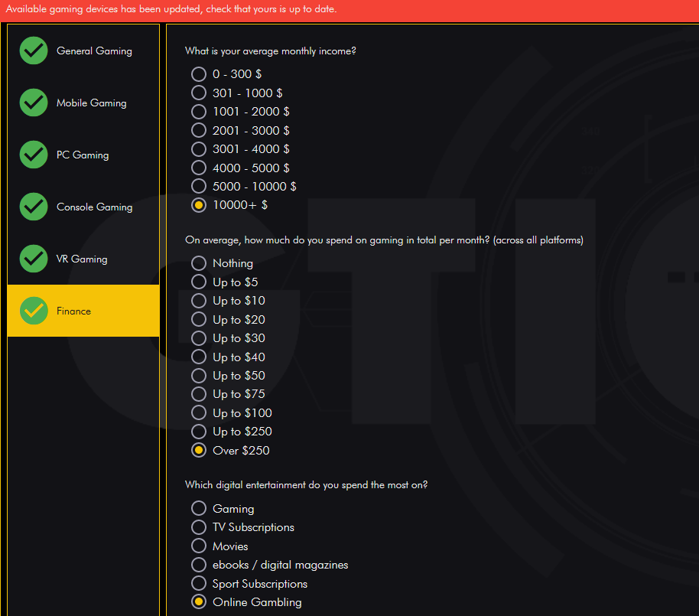Click the General Gaming checkmark icon
Screen dimensions: 699x616
tap(34, 51)
